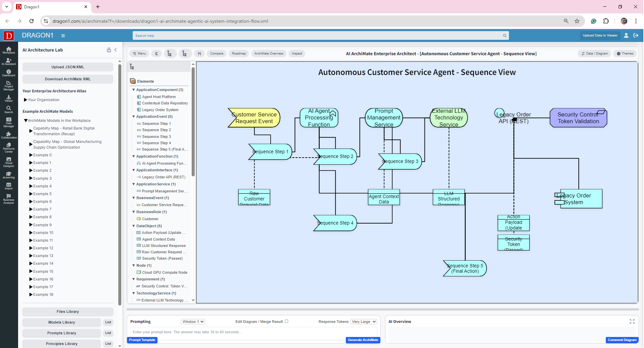Click the user profile icon in header
The image size is (644, 348).
(626, 35)
